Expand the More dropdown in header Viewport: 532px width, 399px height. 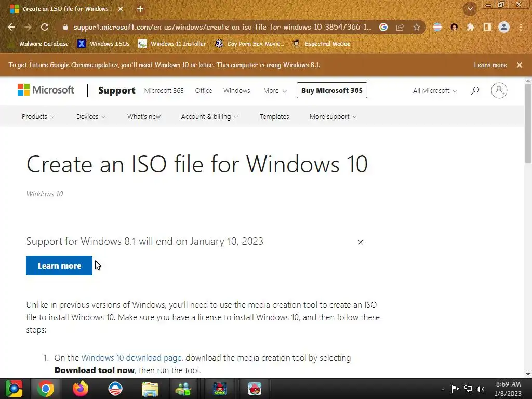275,90
